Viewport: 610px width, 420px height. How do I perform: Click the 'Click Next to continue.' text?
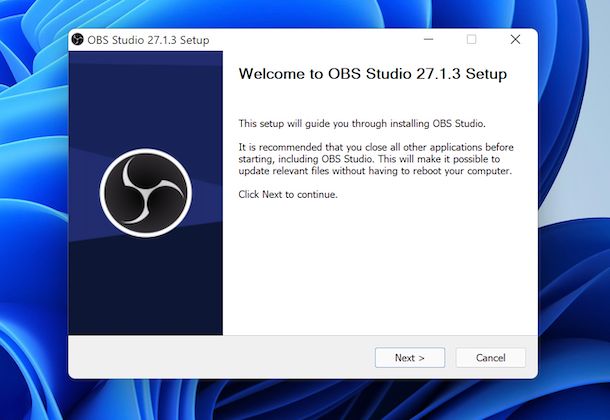[288, 194]
